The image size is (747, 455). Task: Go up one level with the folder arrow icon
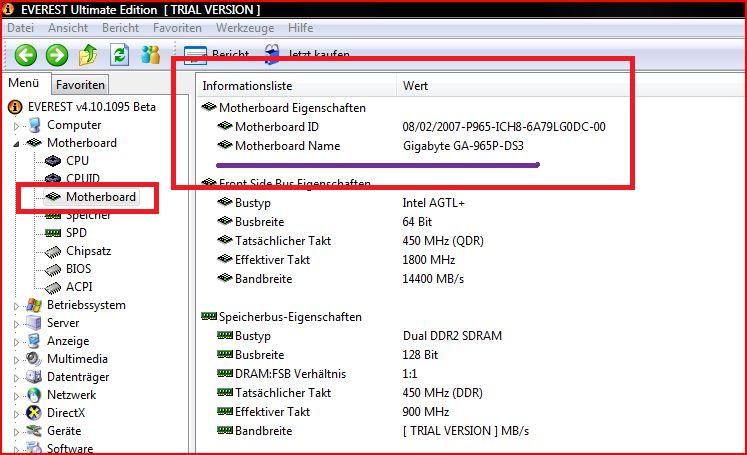(x=88, y=55)
